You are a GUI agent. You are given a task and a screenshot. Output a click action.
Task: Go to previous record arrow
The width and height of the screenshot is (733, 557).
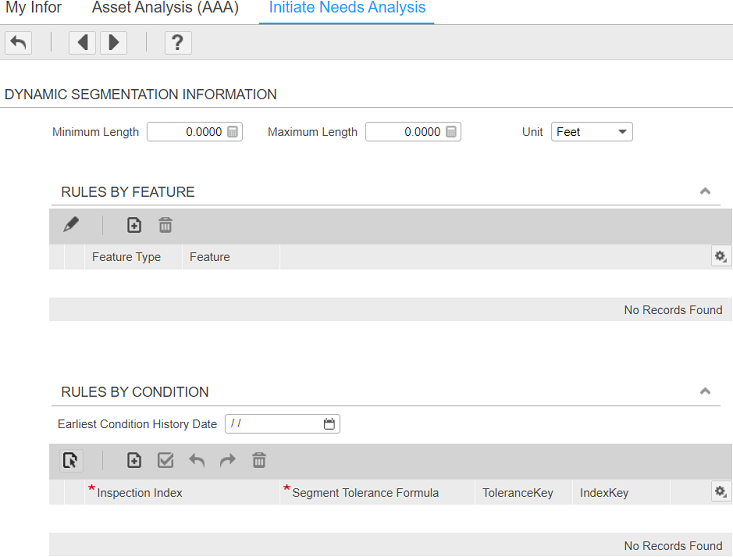[83, 42]
